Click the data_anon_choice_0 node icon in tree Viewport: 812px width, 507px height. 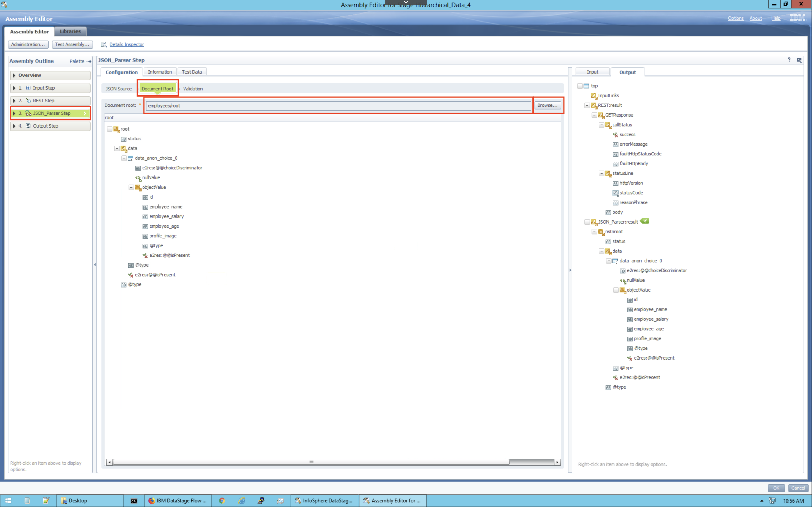coord(130,158)
